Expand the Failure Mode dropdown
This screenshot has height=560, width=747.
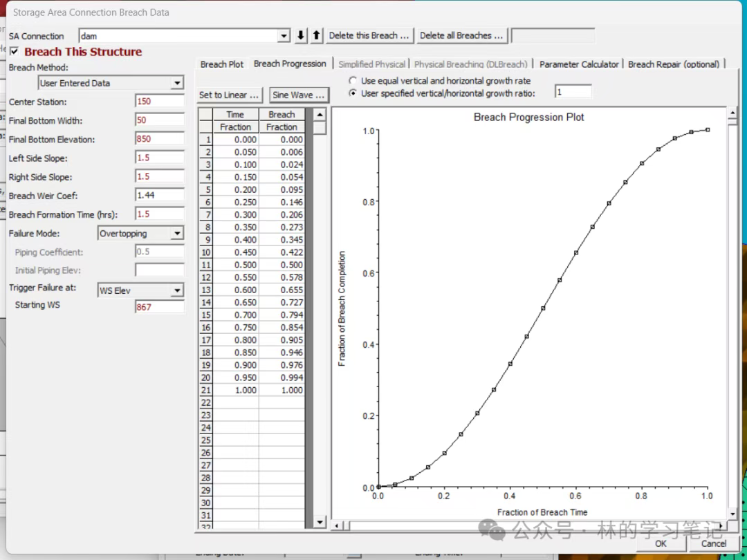click(x=178, y=234)
